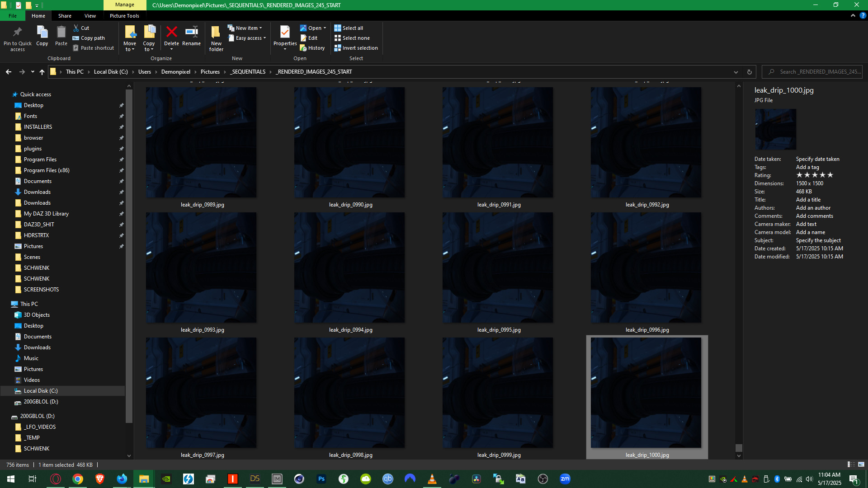Switch to the Share ribbon tab
Image resolution: width=868 pixels, height=488 pixels.
[65, 15]
